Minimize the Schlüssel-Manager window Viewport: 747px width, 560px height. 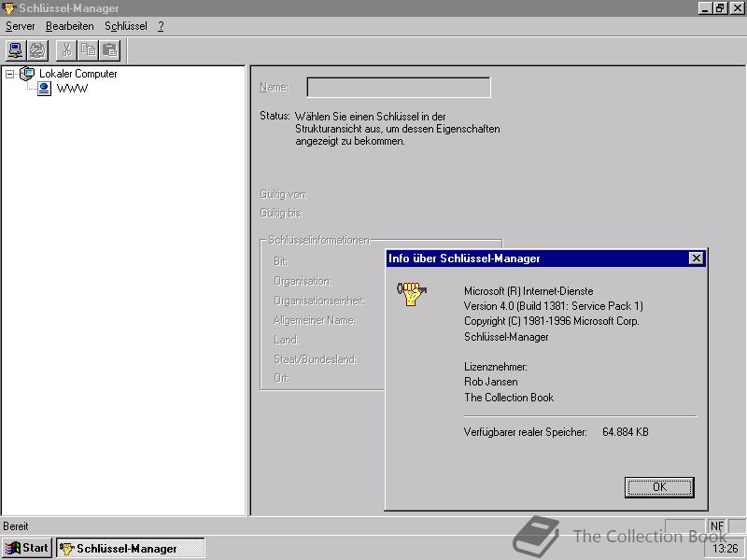pyautogui.click(x=705, y=8)
